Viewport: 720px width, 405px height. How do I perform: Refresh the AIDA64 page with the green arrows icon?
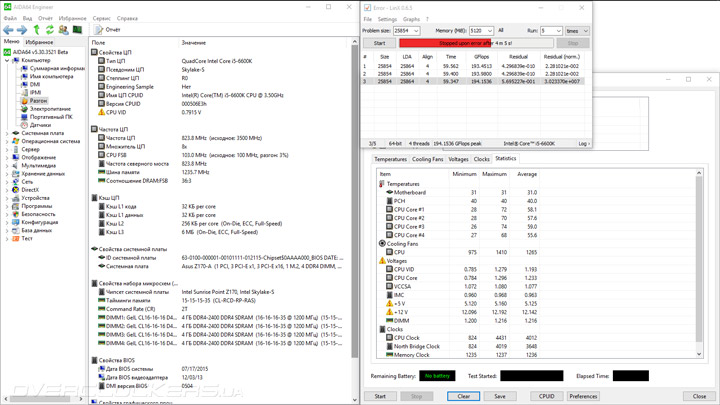[50, 30]
